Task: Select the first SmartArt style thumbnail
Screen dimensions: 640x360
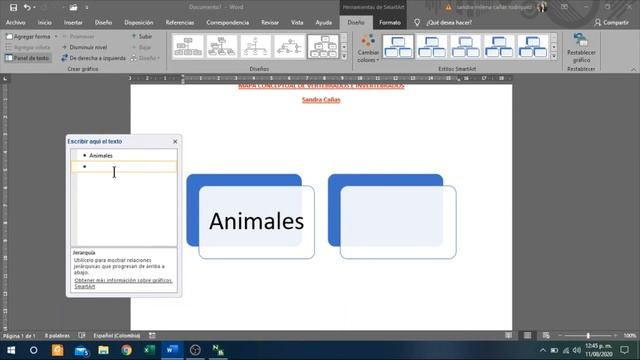Action: [x=398, y=47]
